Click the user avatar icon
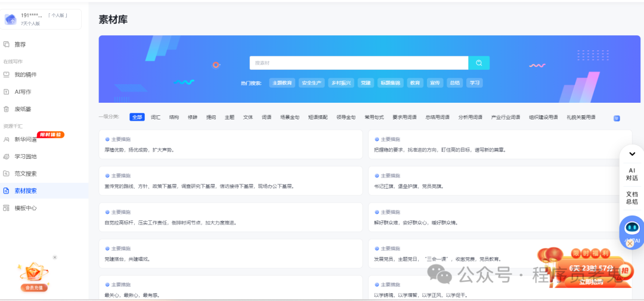Screen dimensions: 644x301 pos(10,19)
